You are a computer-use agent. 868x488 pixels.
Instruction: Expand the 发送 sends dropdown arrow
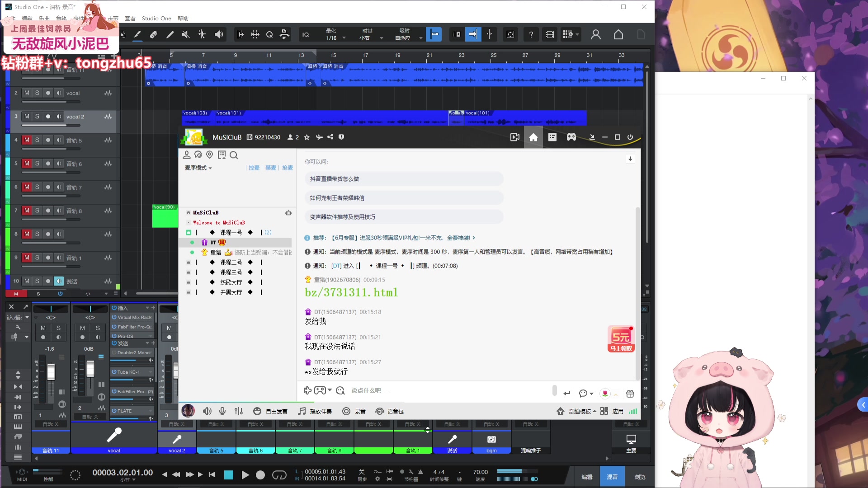147,343
